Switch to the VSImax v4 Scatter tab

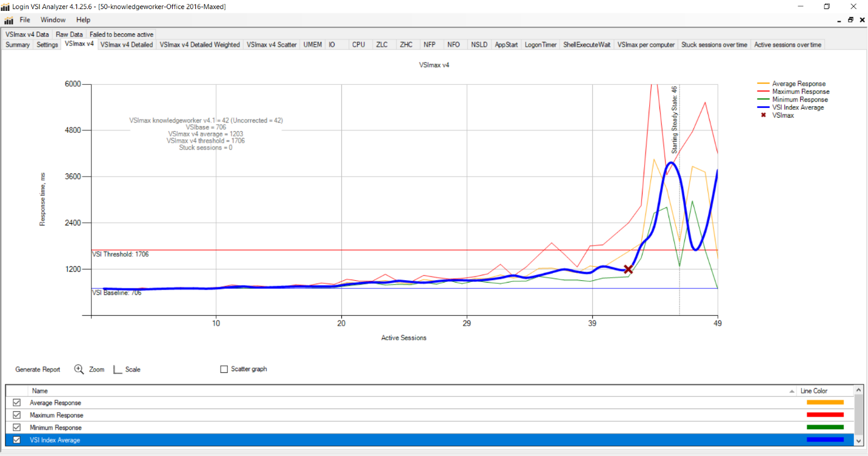click(x=271, y=45)
